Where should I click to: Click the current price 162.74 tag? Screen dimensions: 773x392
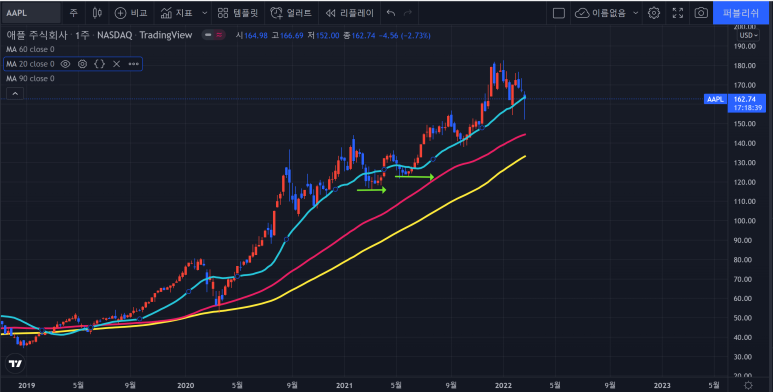(x=744, y=99)
